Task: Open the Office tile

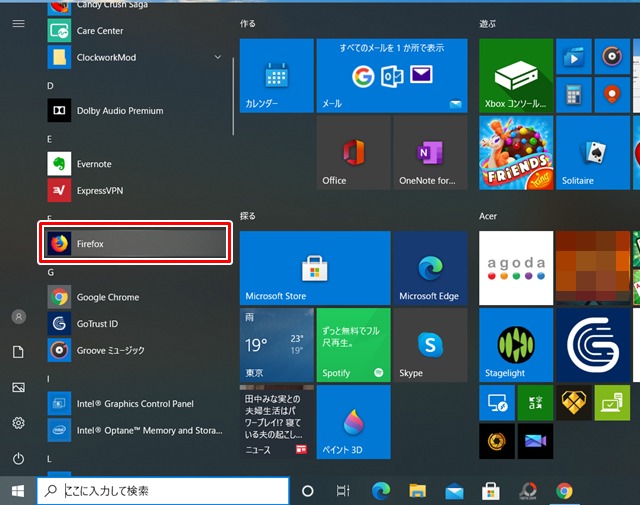Action: [x=353, y=152]
